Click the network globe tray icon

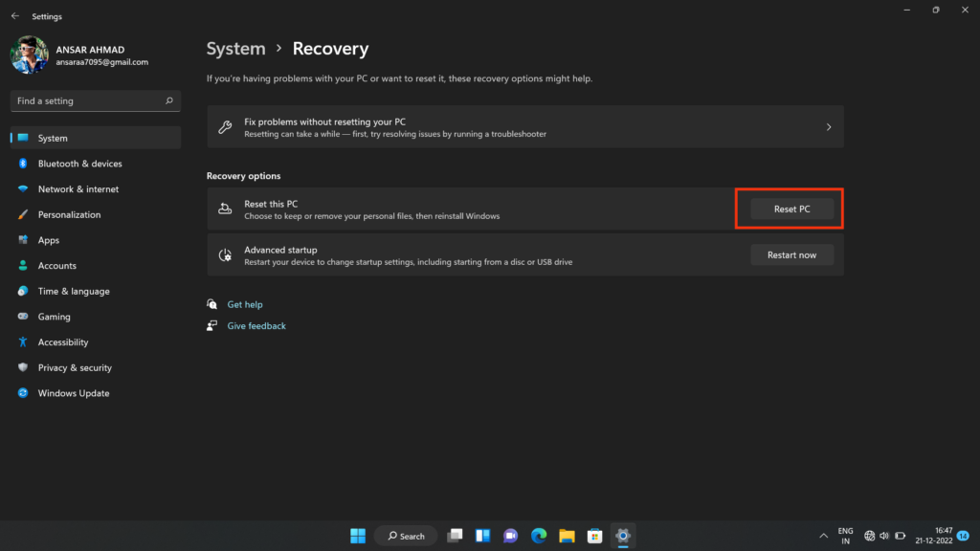tap(869, 536)
